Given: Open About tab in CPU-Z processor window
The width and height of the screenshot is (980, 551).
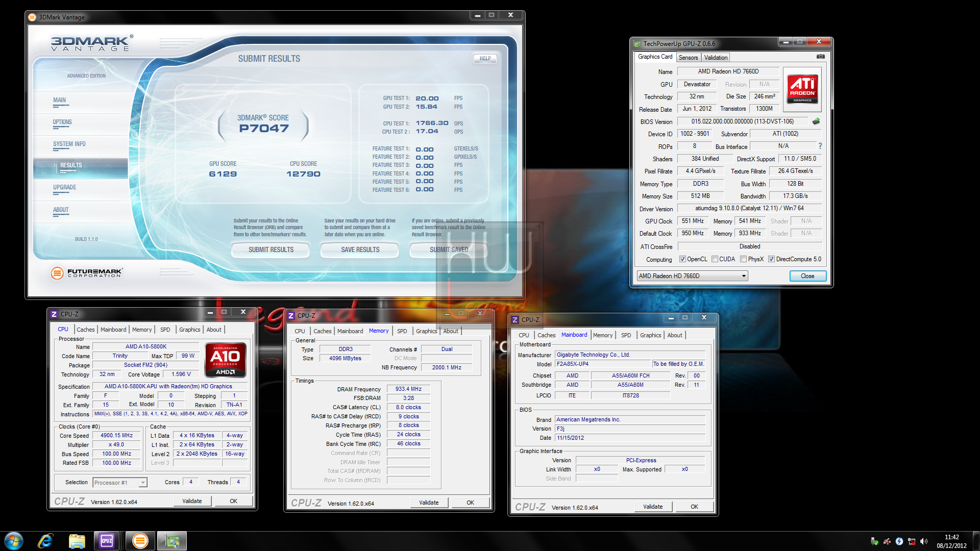Looking at the screenshot, I should (214, 330).
